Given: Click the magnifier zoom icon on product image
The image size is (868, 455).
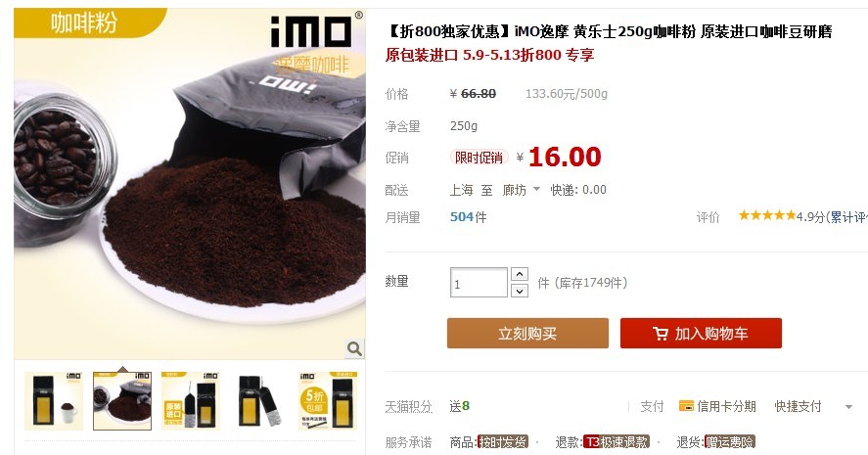Looking at the screenshot, I should (354, 348).
